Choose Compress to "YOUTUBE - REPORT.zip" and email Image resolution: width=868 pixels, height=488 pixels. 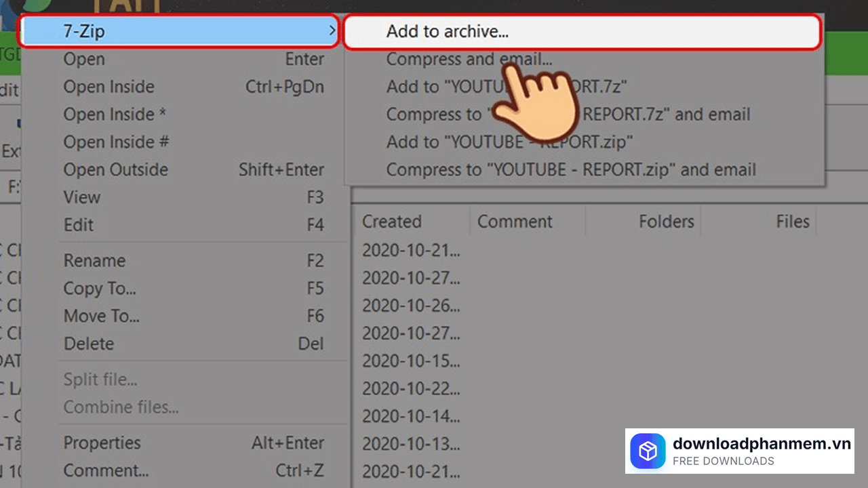click(572, 169)
